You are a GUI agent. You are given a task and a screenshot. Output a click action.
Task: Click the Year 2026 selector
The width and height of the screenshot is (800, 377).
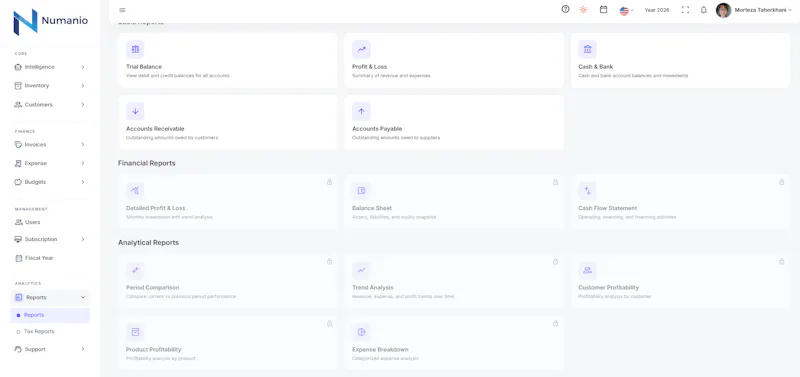pyautogui.click(x=657, y=10)
